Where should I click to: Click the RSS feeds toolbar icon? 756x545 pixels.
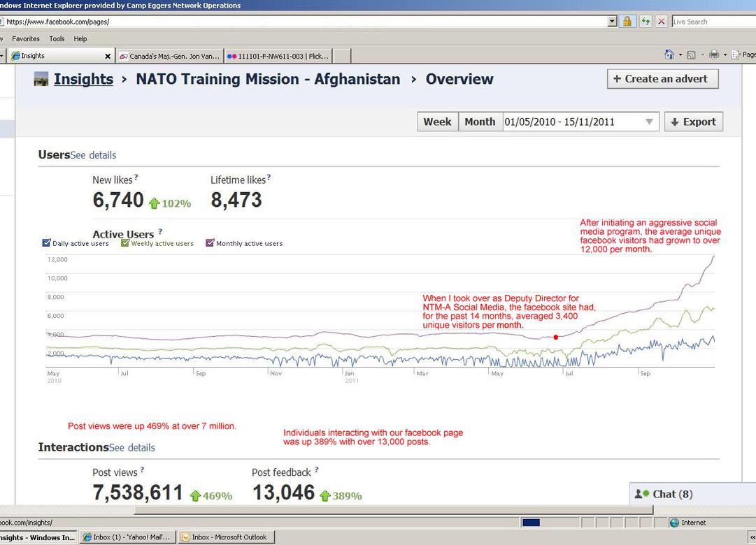point(691,55)
